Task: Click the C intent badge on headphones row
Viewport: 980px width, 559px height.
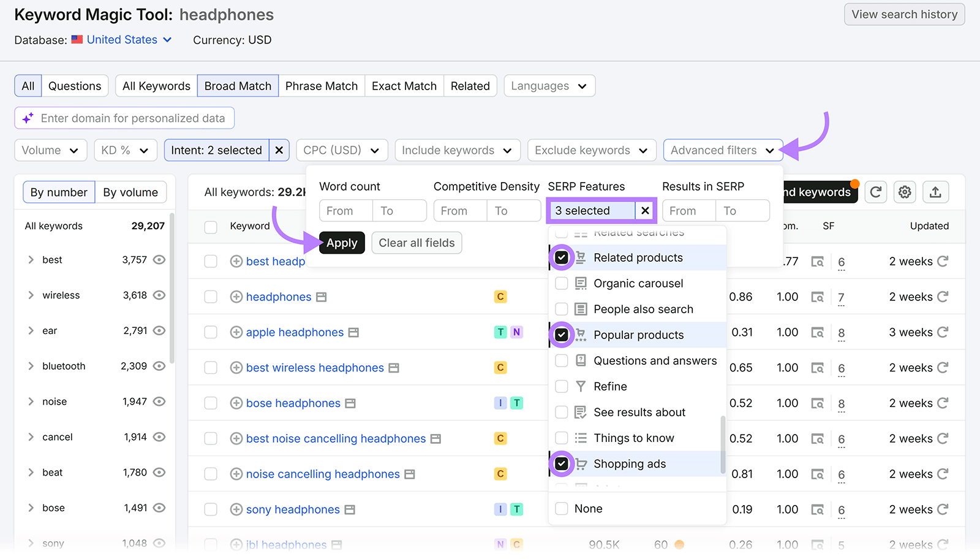Action: [500, 297]
